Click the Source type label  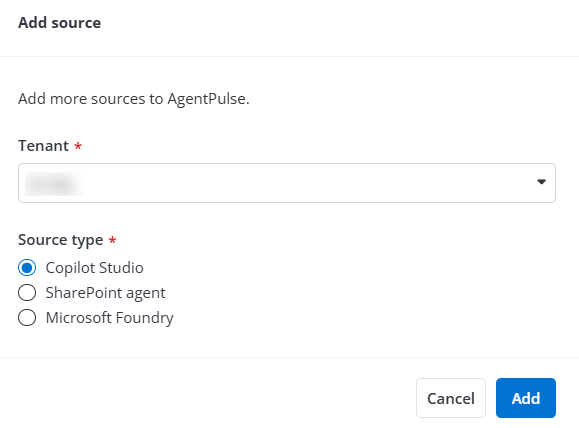pyautogui.click(x=61, y=240)
